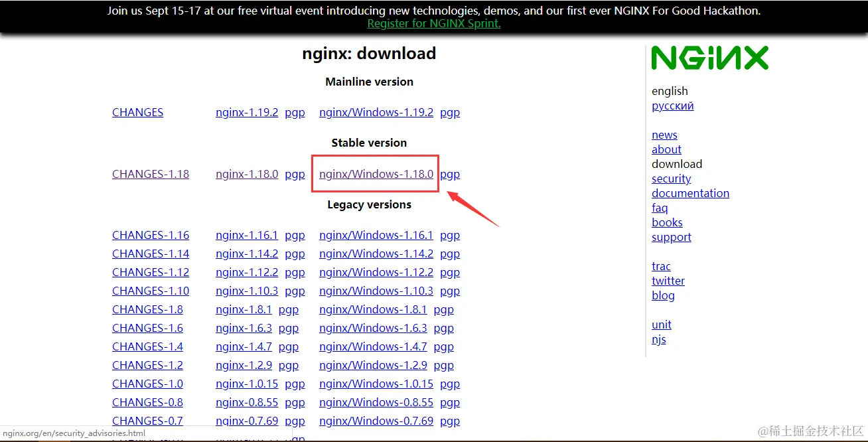Download nginx-1.19.2 source
Screen dimensions: 868x442
pos(247,112)
